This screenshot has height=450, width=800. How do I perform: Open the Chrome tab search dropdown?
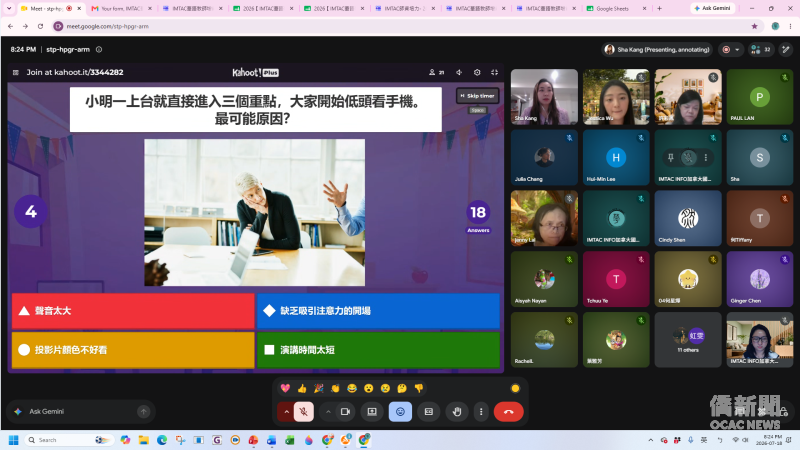pos(9,8)
